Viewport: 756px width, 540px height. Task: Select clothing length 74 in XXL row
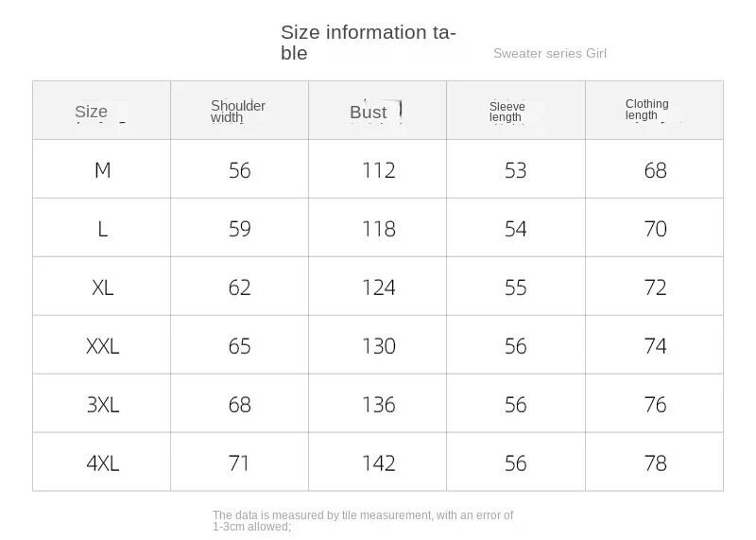pyautogui.click(x=655, y=346)
